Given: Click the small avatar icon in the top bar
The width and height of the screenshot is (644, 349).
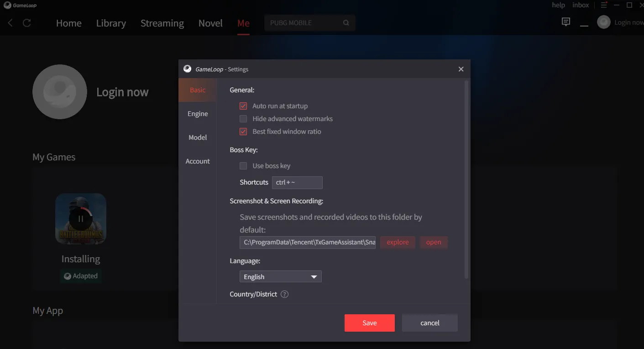Looking at the screenshot, I should pos(604,22).
